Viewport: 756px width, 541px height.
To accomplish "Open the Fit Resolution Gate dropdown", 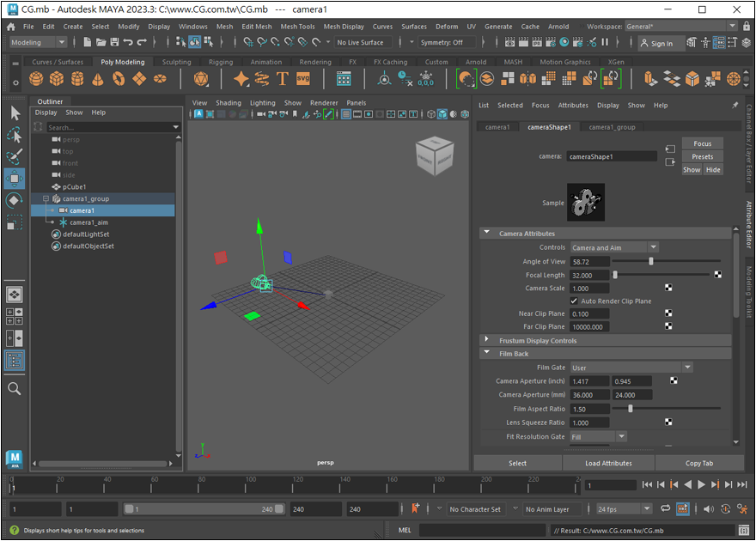I will pyautogui.click(x=598, y=436).
